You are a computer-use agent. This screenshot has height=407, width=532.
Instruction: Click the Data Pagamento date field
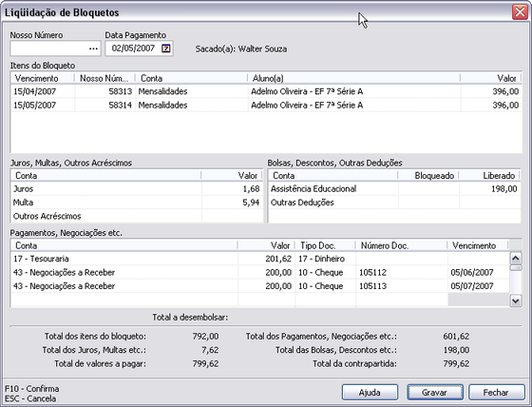click(133, 48)
